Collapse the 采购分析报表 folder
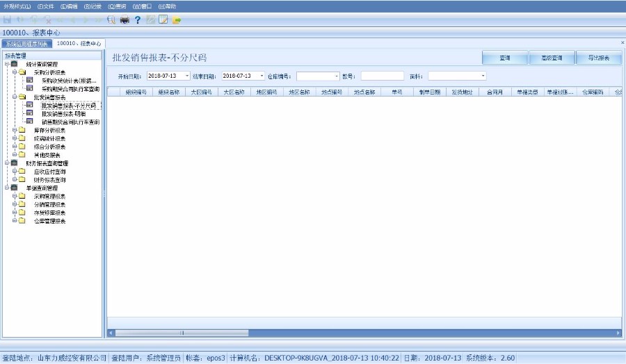Viewport: 626px width, 364px height. (15, 72)
